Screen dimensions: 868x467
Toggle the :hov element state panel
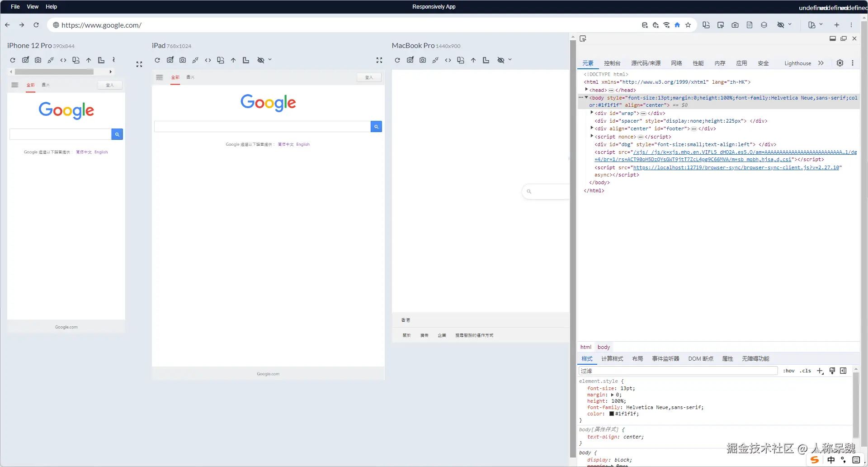[x=789, y=371]
